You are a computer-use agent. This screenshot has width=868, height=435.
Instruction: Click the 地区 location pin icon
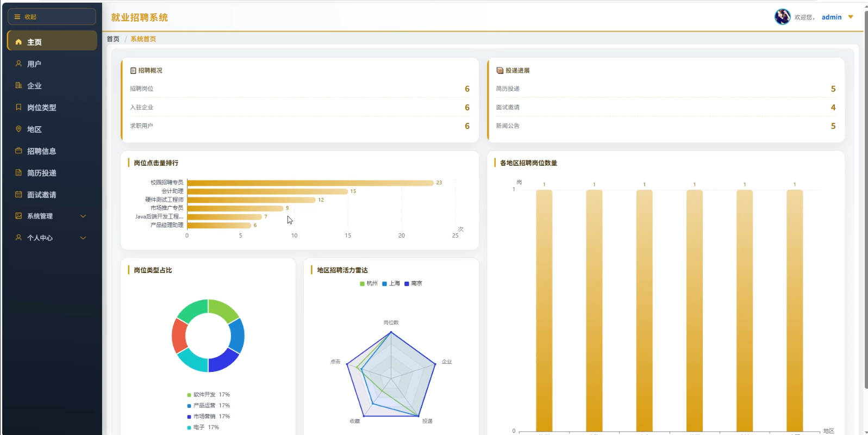18,129
